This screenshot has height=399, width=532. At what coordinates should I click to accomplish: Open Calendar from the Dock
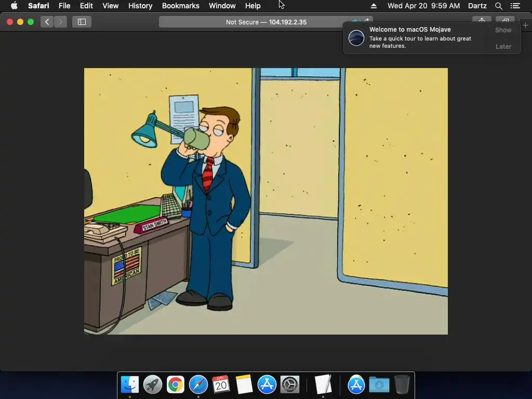point(221,384)
